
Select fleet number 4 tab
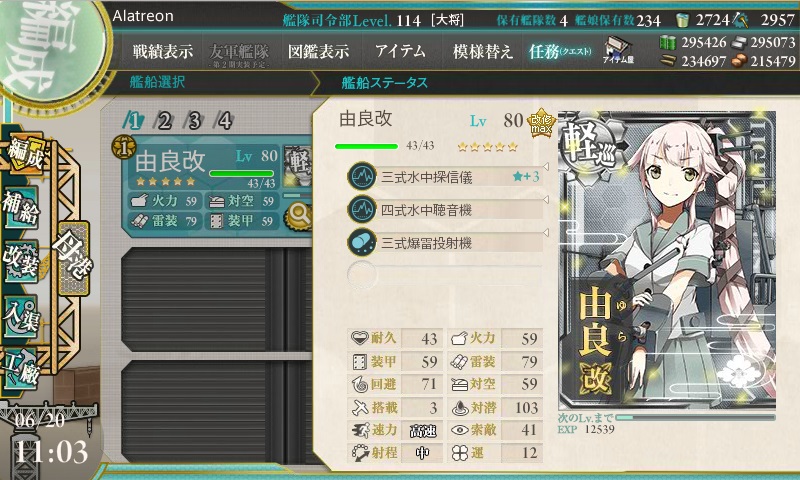(225, 121)
